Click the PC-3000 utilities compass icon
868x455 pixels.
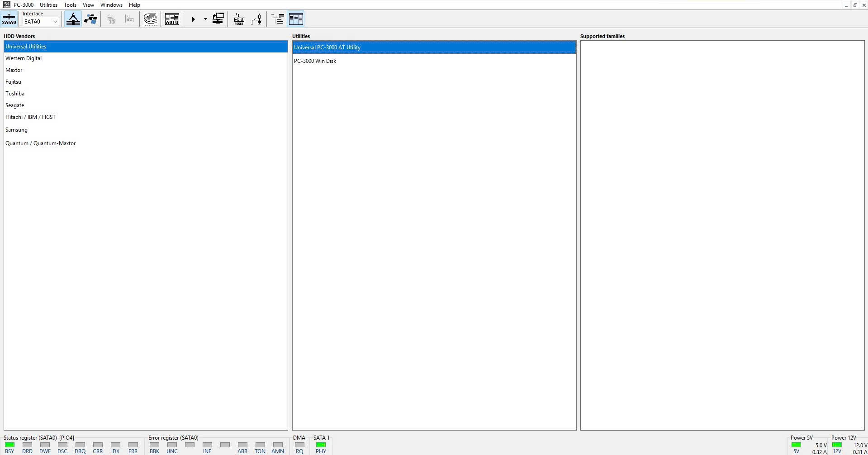click(73, 19)
